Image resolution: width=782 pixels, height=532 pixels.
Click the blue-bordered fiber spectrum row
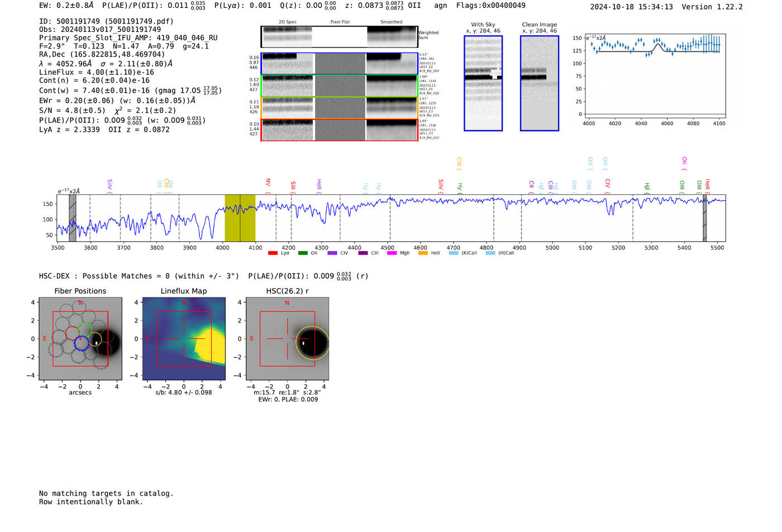click(339, 64)
